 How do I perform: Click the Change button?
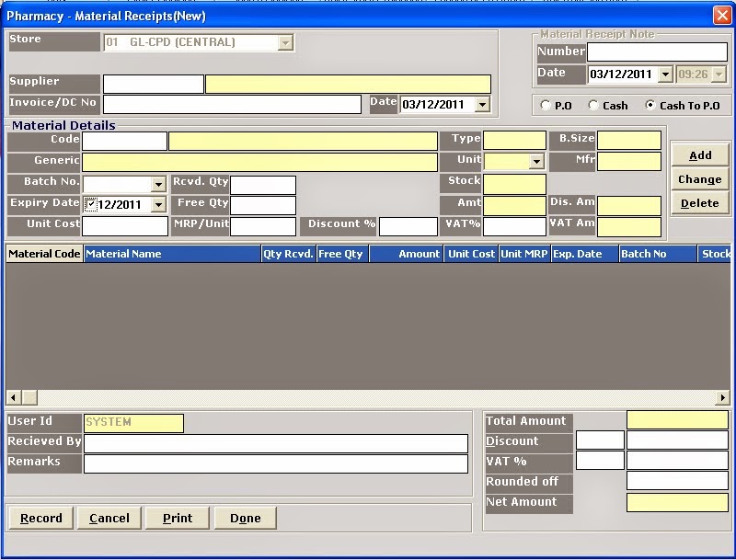pos(699,178)
